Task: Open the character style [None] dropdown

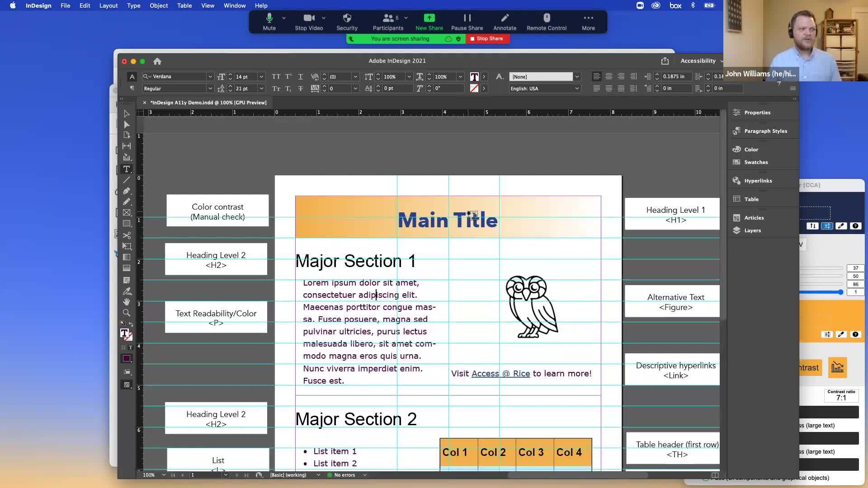Action: point(577,77)
